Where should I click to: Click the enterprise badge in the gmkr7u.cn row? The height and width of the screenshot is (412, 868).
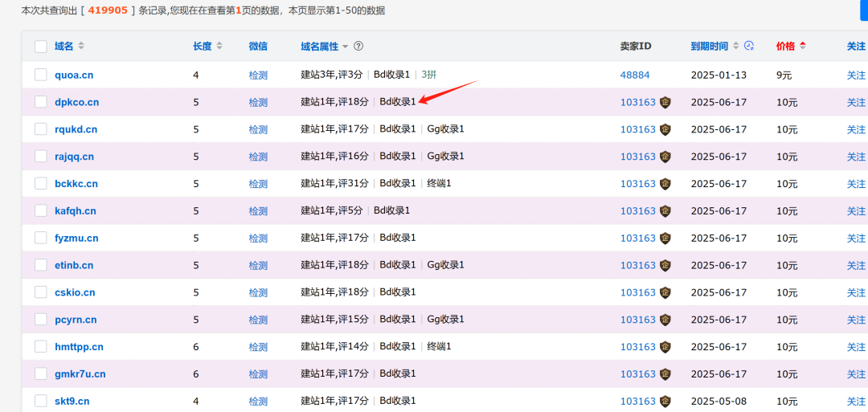click(x=665, y=373)
